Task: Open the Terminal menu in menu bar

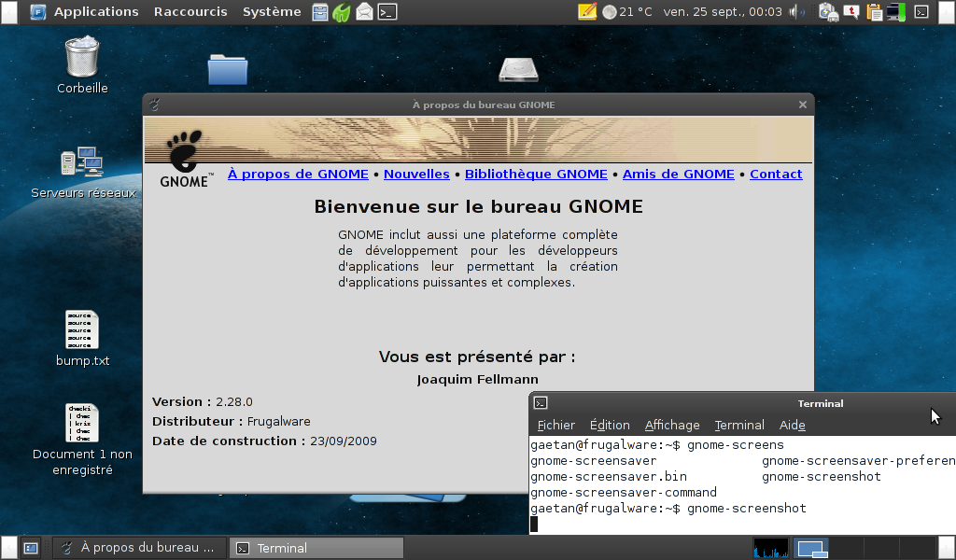Action: tap(739, 426)
